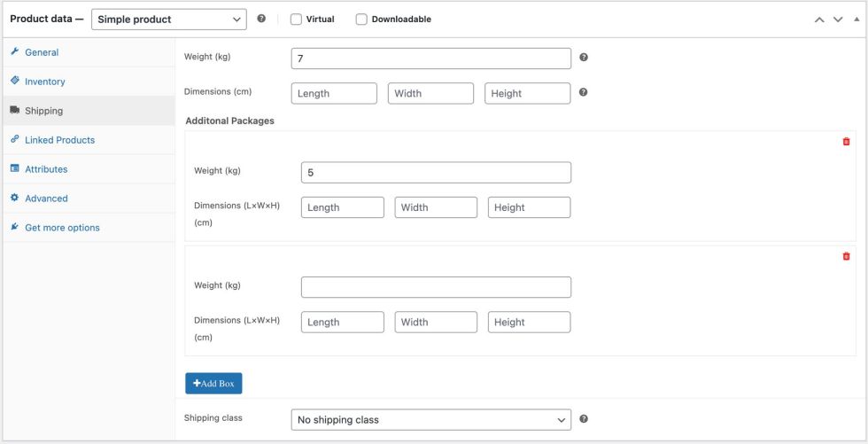Click the empty Weight field in second package

click(436, 287)
